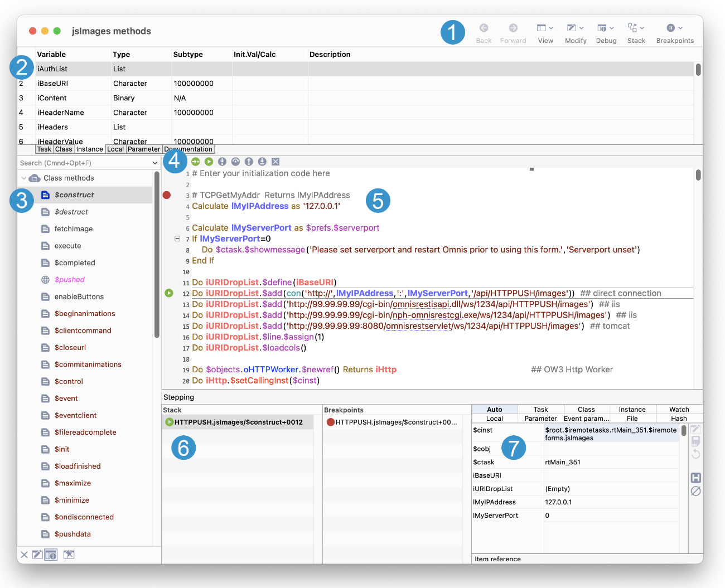Select stack entry HTTPPUSH.jsImages/$construct+0012
This screenshot has height=588, width=725.
click(238, 422)
